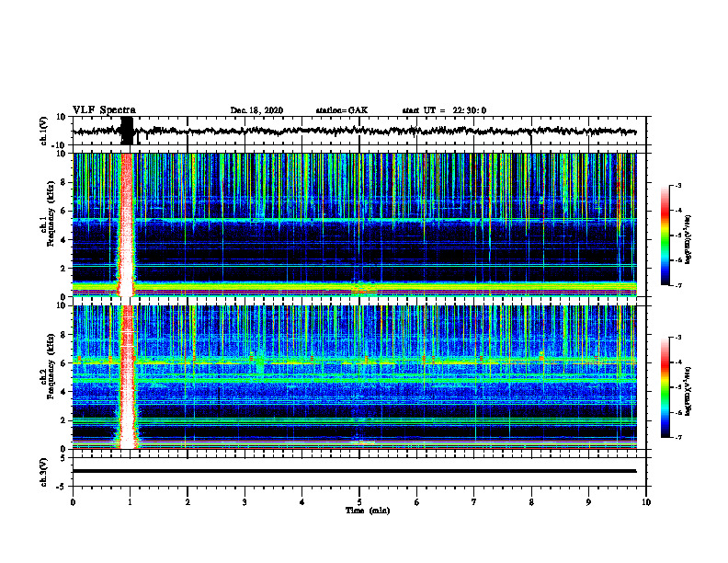728x563 pixels.
Task: Click the white saturated burst in ch.2 spectrogram
Action: click(x=127, y=377)
